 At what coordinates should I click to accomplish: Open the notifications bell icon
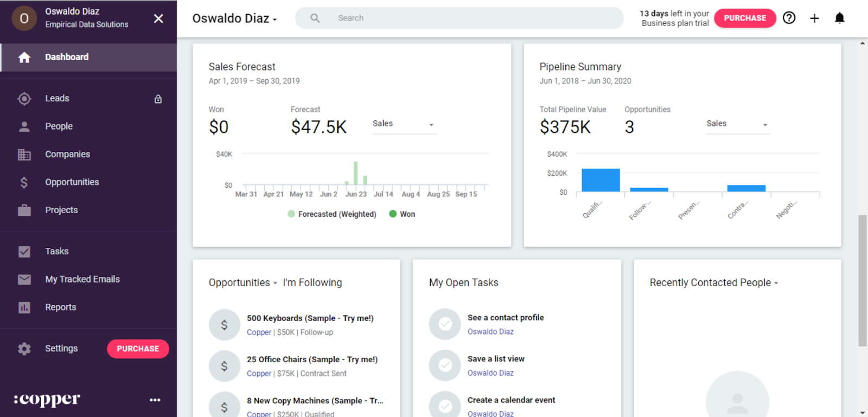click(839, 18)
